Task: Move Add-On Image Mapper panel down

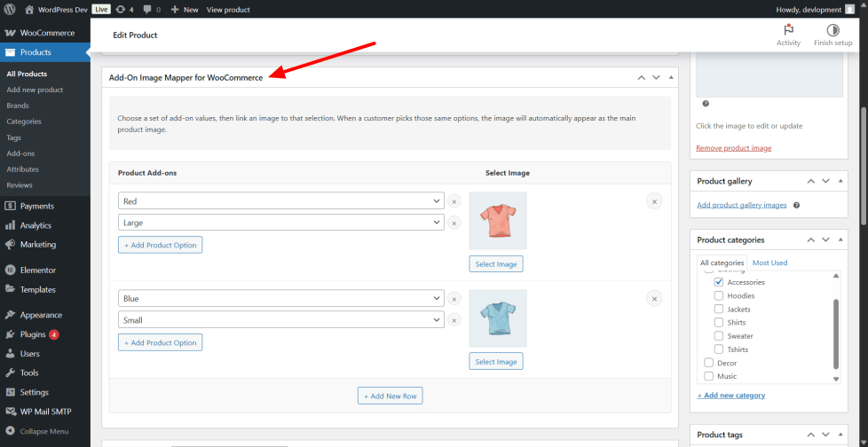Action: point(657,78)
